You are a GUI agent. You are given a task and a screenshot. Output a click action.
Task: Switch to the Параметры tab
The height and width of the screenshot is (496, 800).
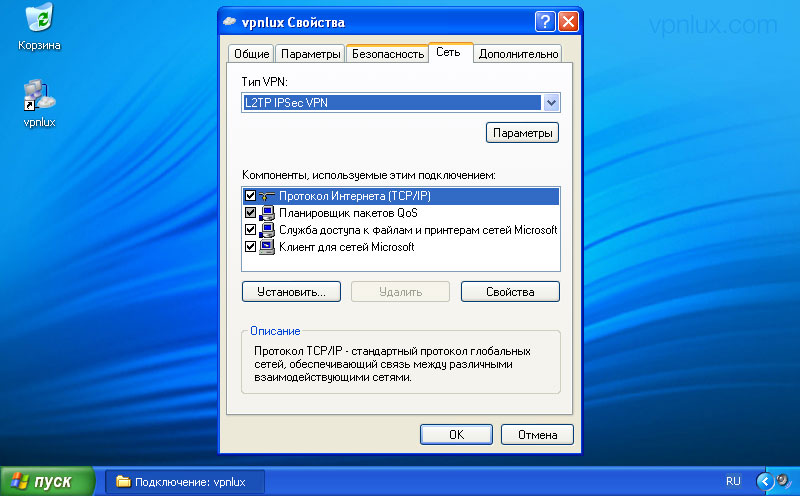pos(310,54)
